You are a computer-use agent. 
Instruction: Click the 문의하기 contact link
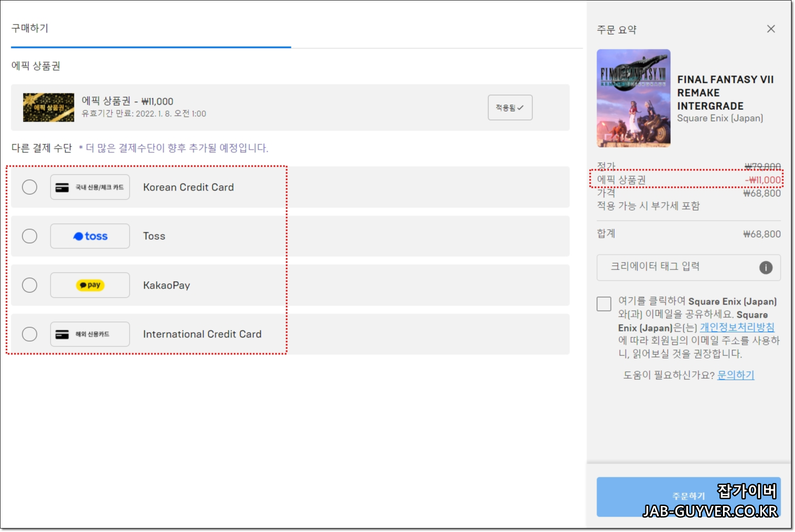pyautogui.click(x=736, y=375)
